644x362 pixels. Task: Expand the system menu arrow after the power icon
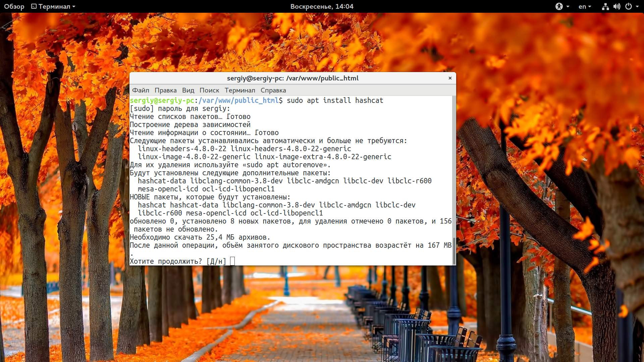pyautogui.click(x=637, y=6)
